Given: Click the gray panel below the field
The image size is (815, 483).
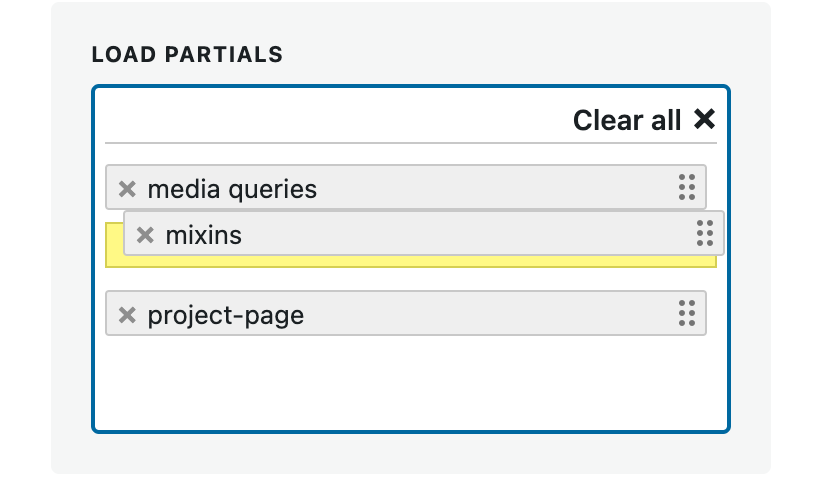Looking at the screenshot, I should (x=411, y=453).
